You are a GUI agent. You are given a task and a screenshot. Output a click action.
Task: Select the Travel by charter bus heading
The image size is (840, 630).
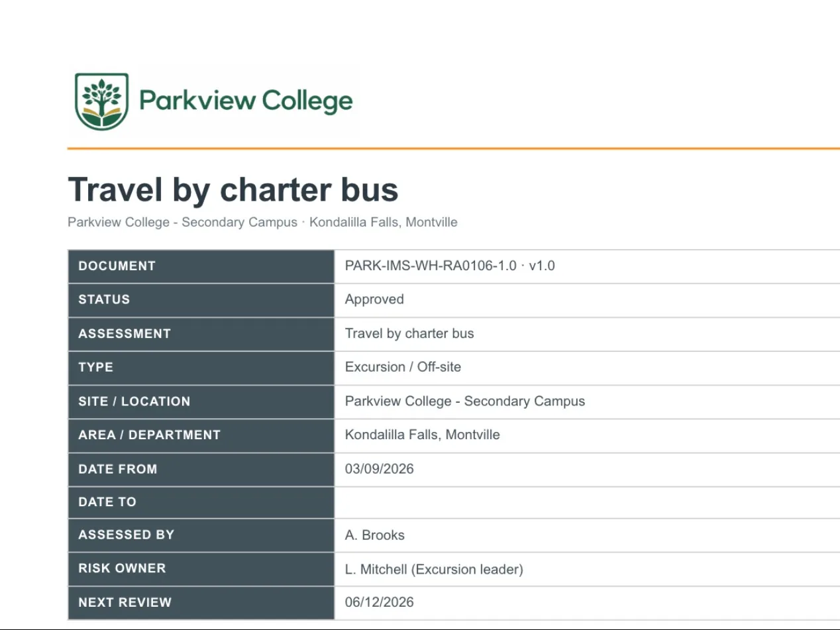(233, 190)
